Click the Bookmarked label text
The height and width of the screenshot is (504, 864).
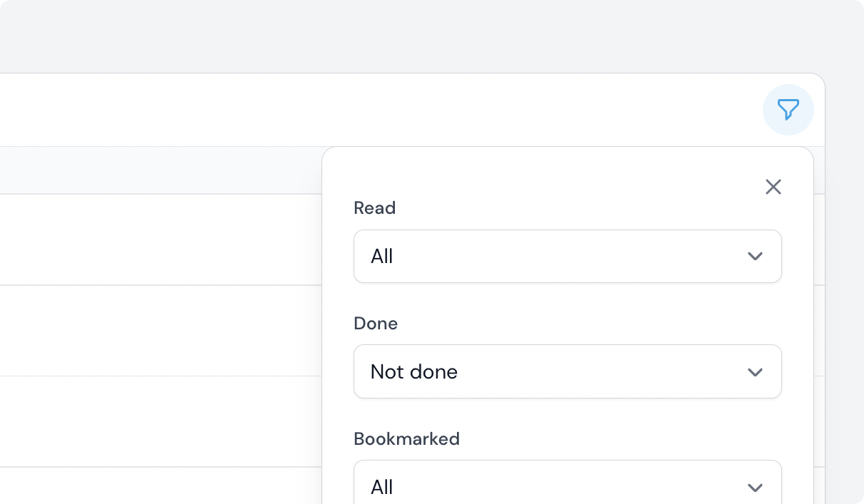point(407,439)
